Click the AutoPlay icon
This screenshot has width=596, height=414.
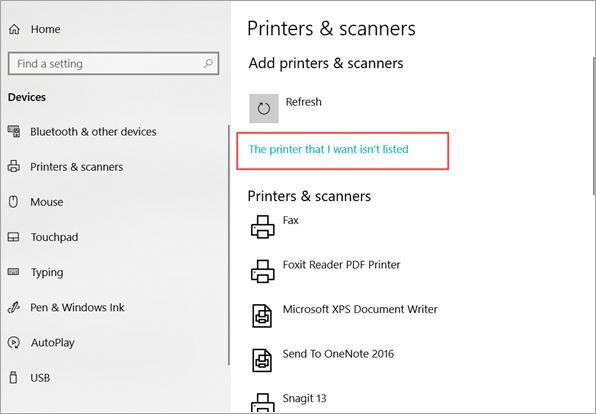point(14,343)
